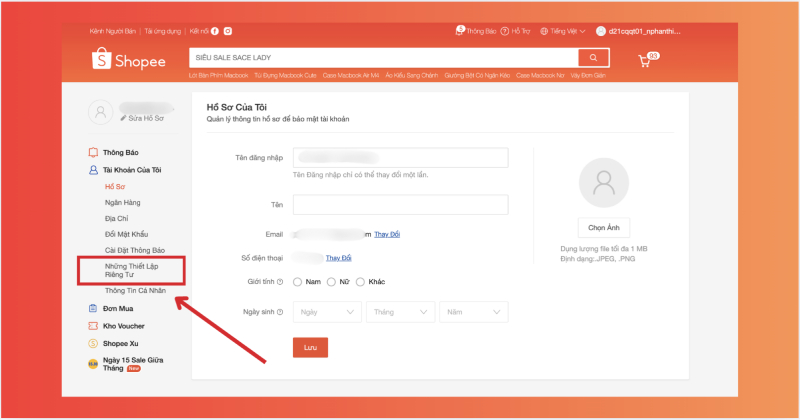Screen dimensions: 800x420
Task: Click the search magnifier button
Action: [594, 58]
